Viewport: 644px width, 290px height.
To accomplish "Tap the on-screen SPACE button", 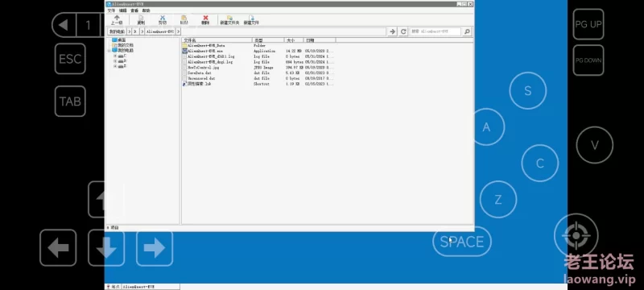I will tap(462, 242).
